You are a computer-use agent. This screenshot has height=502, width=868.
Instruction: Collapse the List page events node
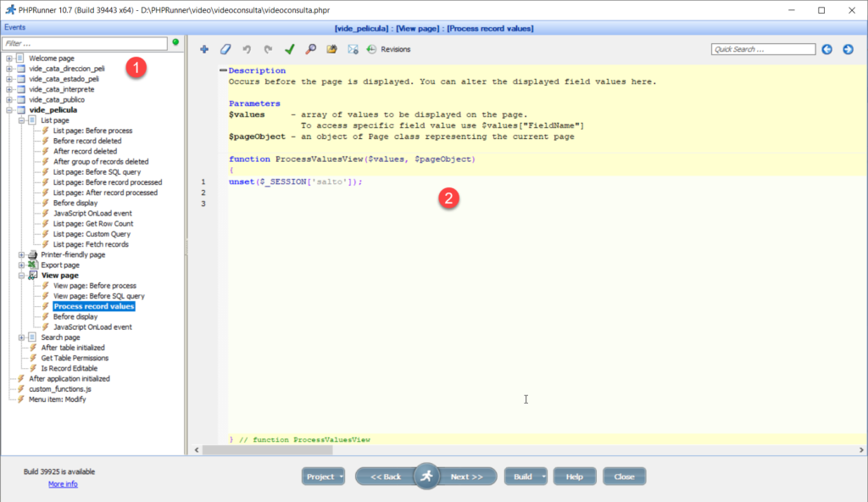[x=21, y=120]
